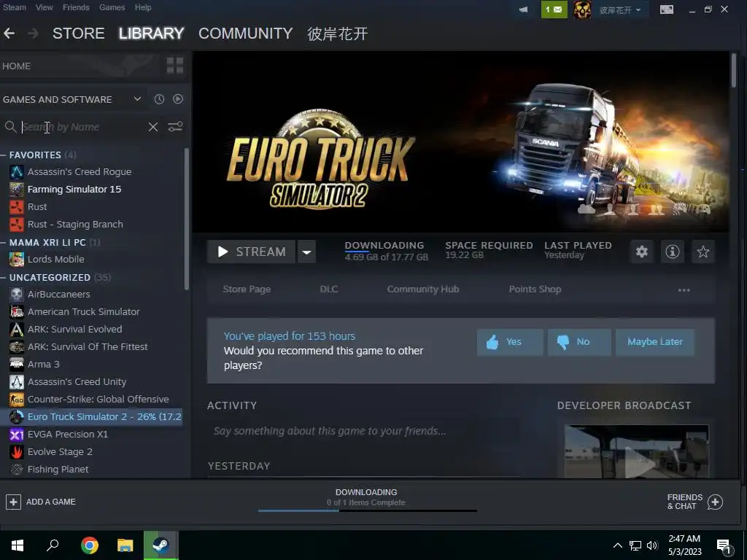Collapse the UNCATEGORIZED category
The height and width of the screenshot is (560, 747).
click(x=4, y=277)
